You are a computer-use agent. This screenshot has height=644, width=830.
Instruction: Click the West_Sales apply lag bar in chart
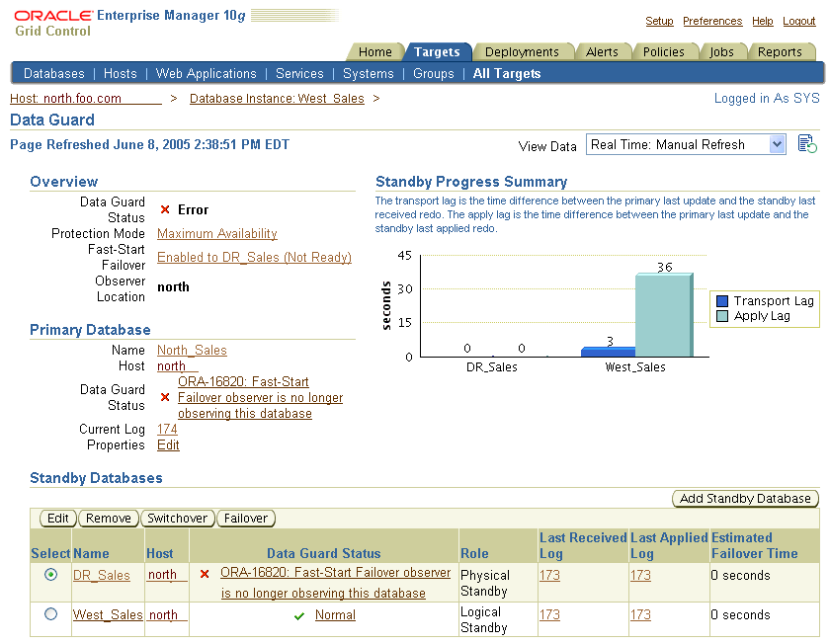662,314
